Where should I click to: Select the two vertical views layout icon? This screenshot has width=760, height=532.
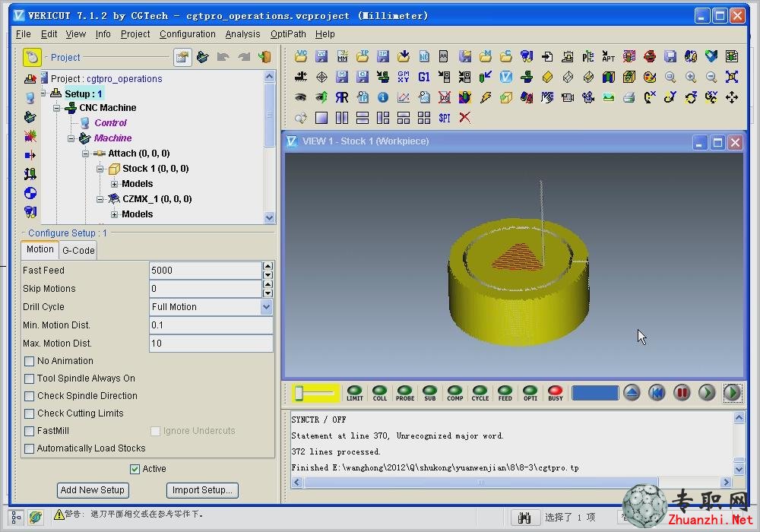pos(342,118)
